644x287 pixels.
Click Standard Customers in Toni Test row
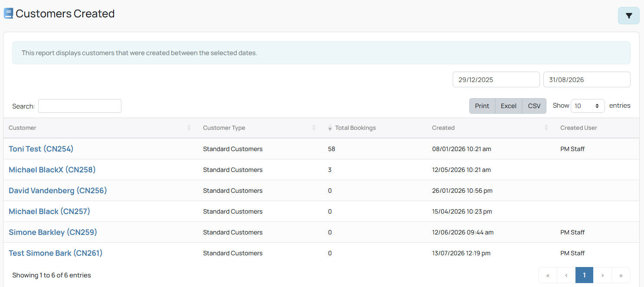233,149
